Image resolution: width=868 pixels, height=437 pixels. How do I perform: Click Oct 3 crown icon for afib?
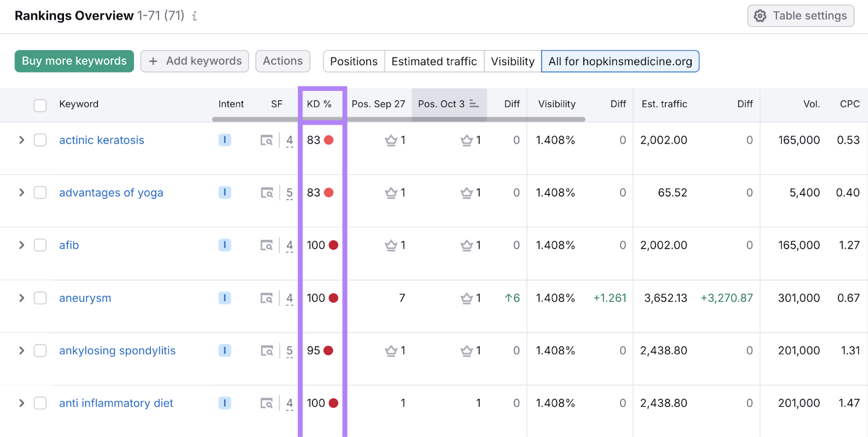point(467,246)
